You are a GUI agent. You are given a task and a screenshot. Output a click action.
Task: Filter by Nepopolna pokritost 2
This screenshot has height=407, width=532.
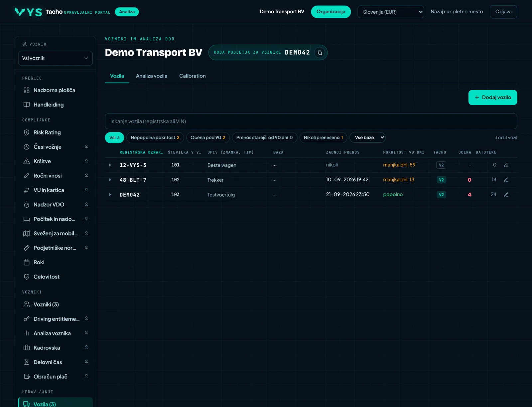155,137
